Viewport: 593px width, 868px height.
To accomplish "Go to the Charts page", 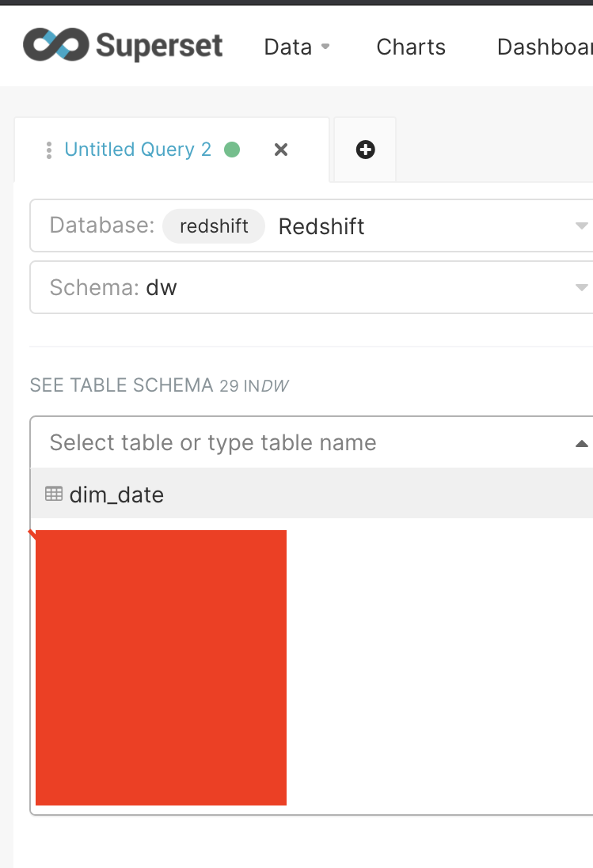I will (x=411, y=47).
